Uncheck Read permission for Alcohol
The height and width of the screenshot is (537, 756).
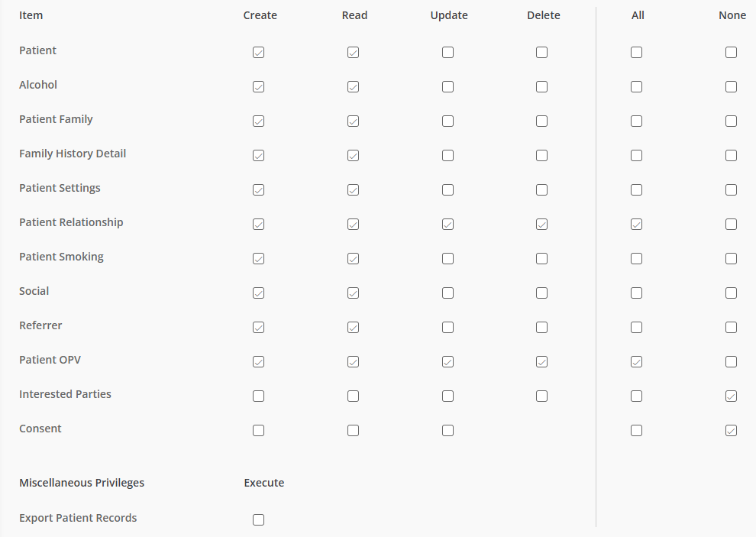[353, 87]
